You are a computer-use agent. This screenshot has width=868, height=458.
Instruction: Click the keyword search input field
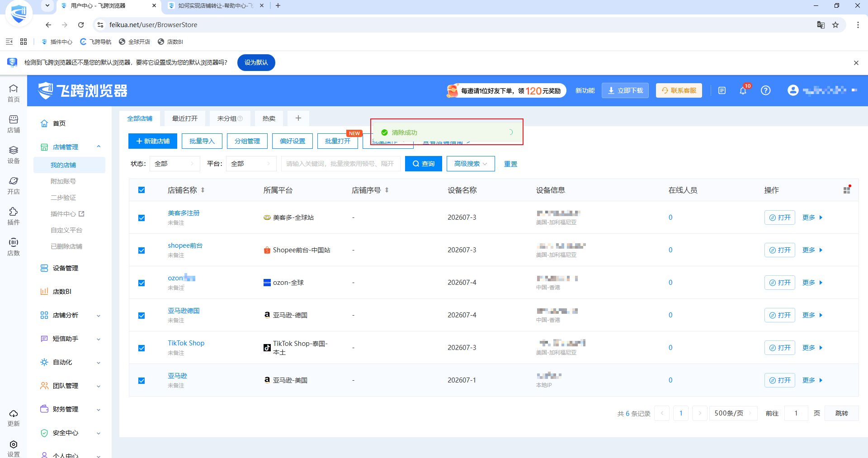pos(340,164)
